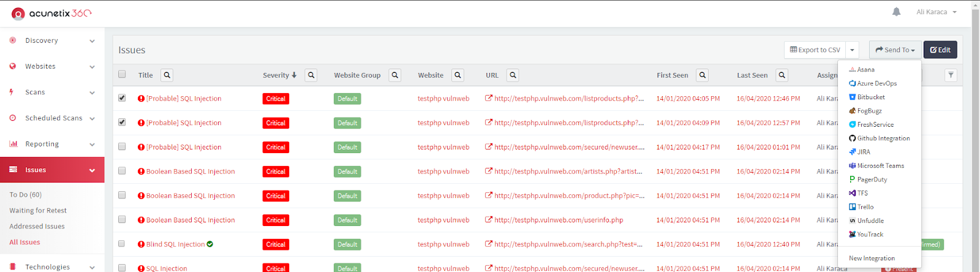Uncheck the 04:09 PM SQL Injection row checkbox
The image size is (980, 272).
122,122
